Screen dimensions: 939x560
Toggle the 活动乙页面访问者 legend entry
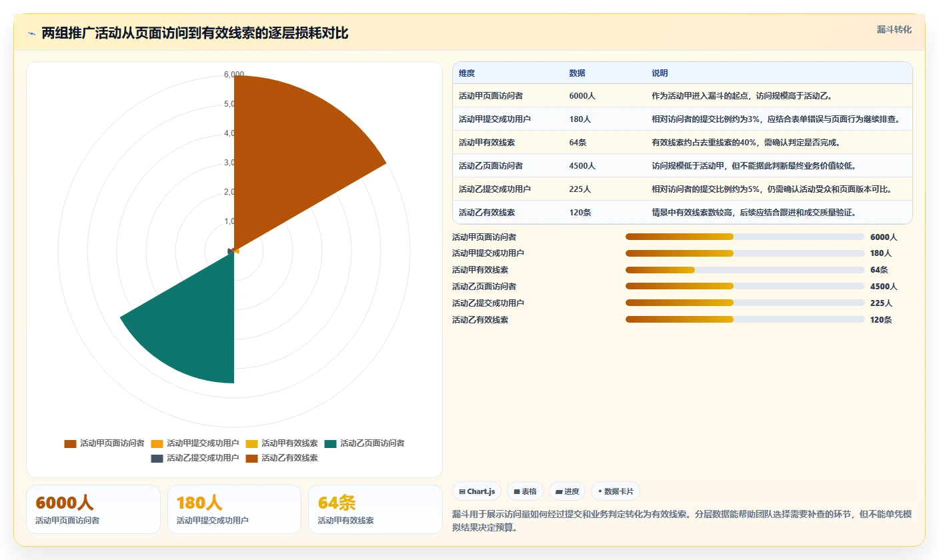pos(364,443)
